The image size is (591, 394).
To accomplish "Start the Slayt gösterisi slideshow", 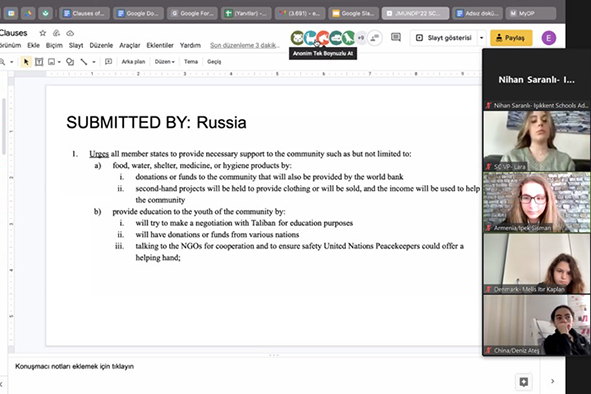I will coord(444,38).
